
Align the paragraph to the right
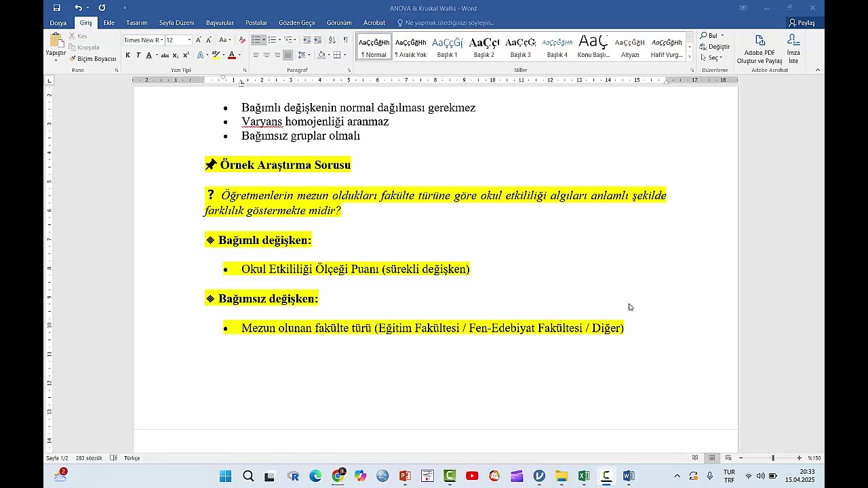tap(277, 55)
